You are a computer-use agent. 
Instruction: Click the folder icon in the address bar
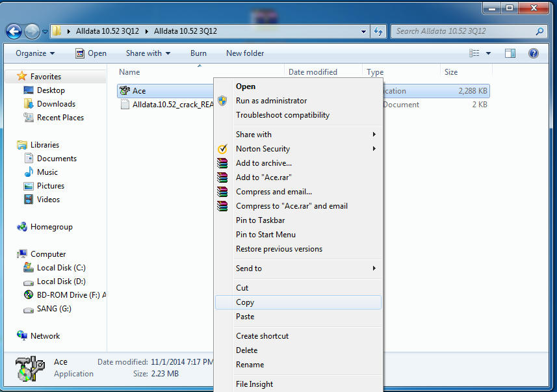pyautogui.click(x=56, y=31)
